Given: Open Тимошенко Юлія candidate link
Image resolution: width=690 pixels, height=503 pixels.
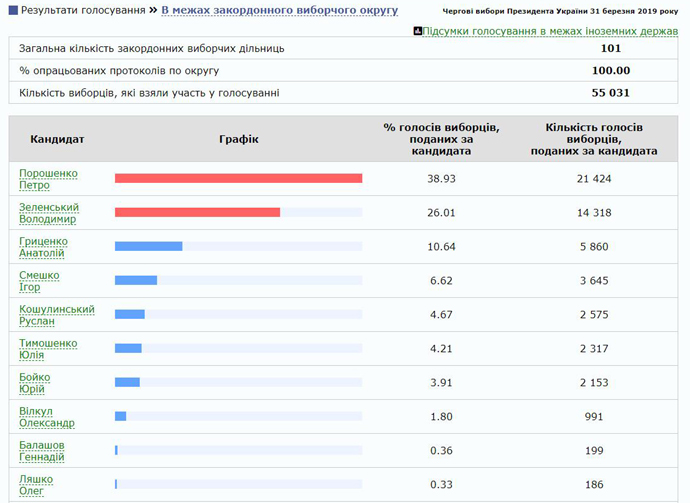Looking at the screenshot, I should tap(48, 349).
